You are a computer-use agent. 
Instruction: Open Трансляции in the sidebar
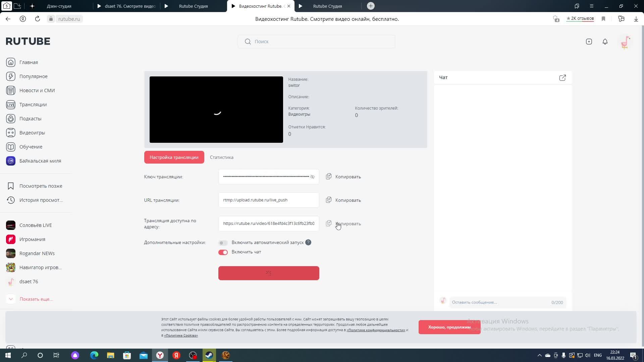tap(33, 105)
